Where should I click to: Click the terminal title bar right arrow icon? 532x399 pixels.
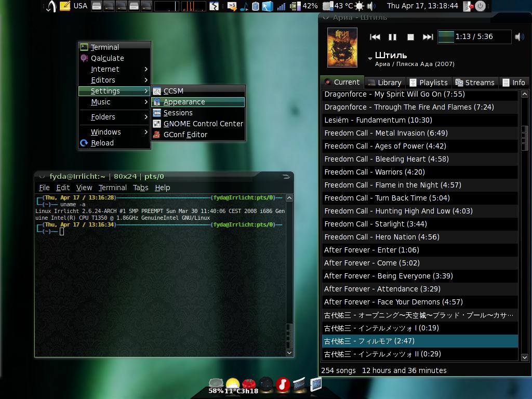coord(286,177)
